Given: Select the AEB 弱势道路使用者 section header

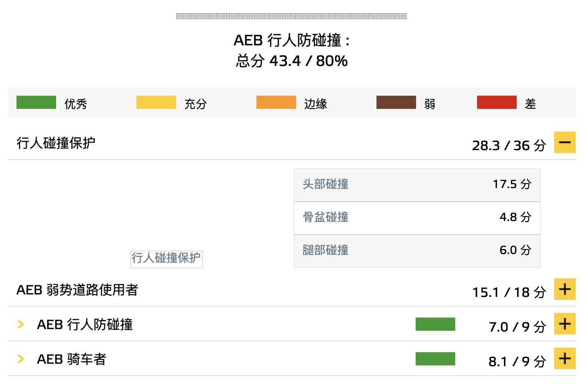Looking at the screenshot, I should (78, 290).
